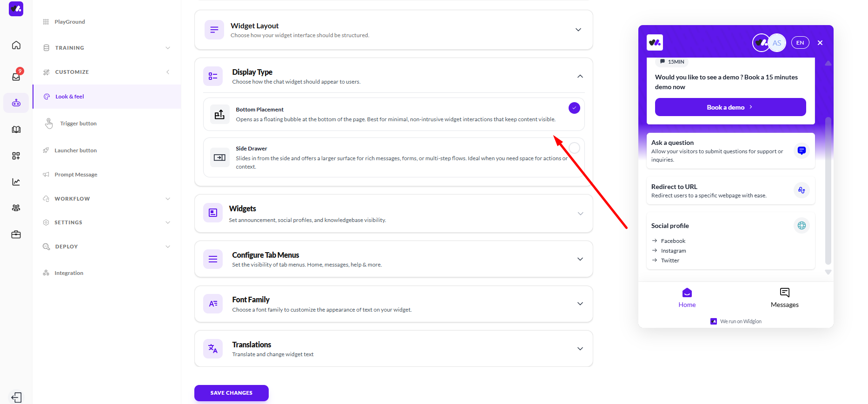Select the Side Drawer radio button
Image resolution: width=868 pixels, height=404 pixels.
pos(574,148)
